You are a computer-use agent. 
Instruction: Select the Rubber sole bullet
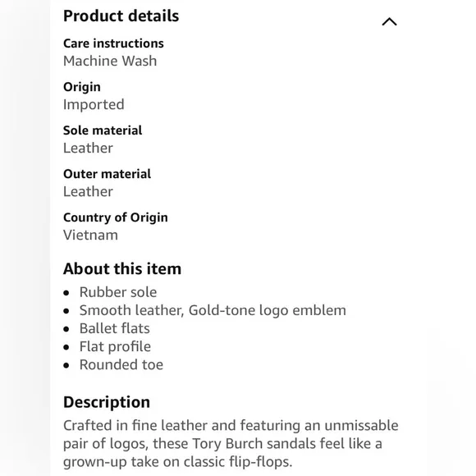coord(118,292)
